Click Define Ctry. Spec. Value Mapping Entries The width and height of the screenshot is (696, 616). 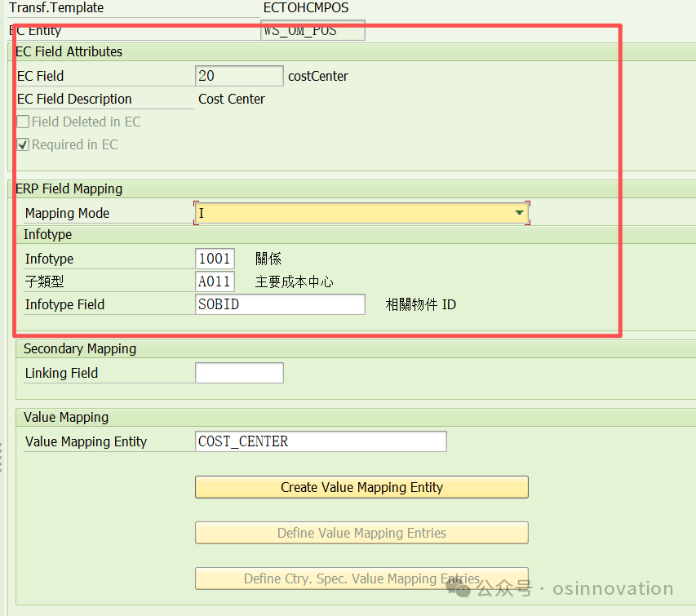(x=361, y=578)
